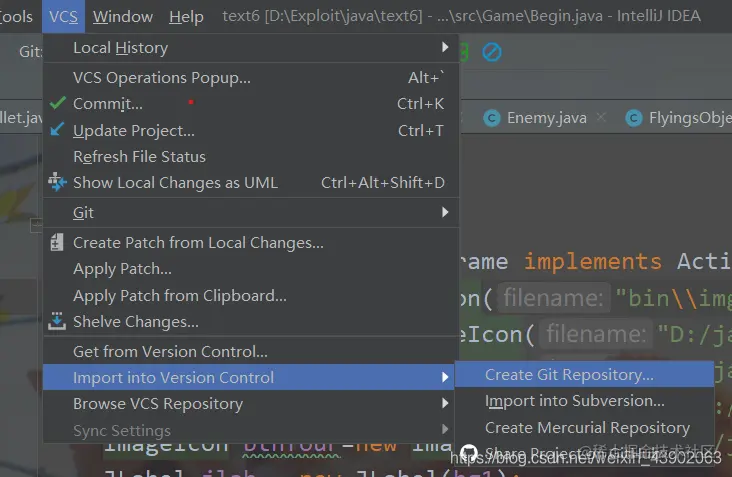
Task: Choose Create Mercurial Repository
Action: (x=584, y=428)
